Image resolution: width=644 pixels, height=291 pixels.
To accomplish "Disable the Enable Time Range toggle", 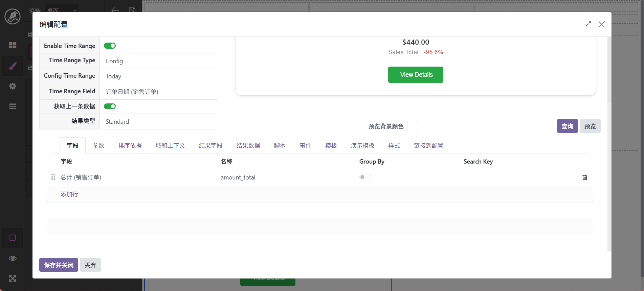I will [110, 46].
